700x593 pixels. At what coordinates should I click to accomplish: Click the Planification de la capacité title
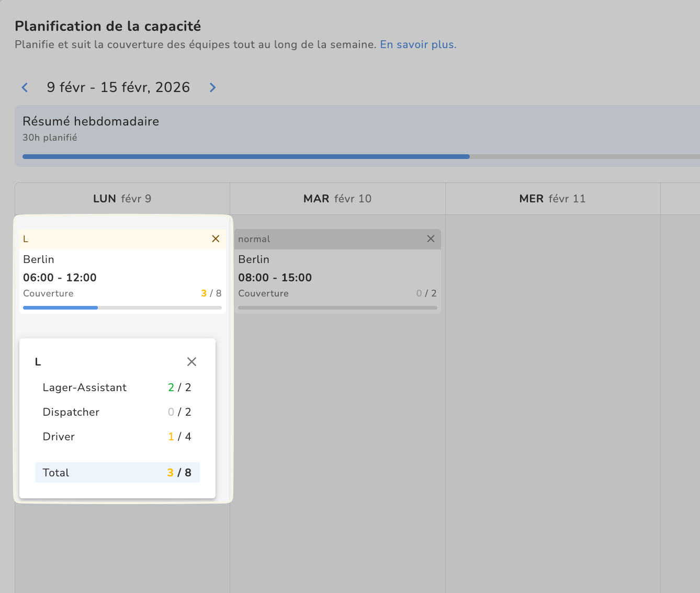coord(108,26)
